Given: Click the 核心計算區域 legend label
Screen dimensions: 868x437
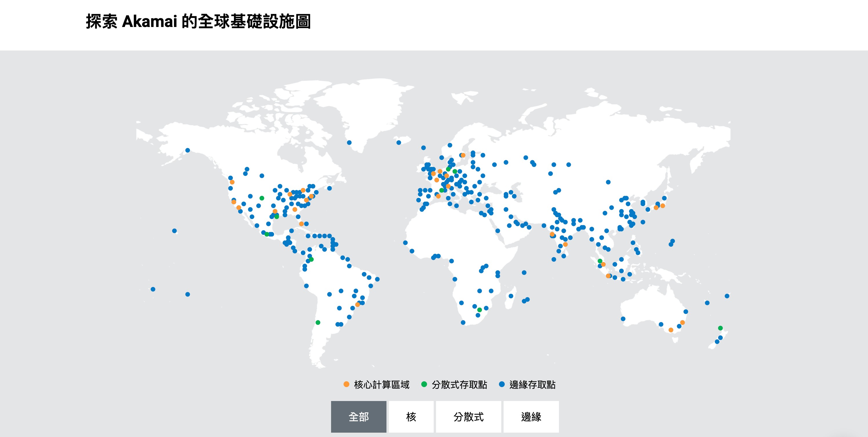Looking at the screenshot, I should point(382,385).
